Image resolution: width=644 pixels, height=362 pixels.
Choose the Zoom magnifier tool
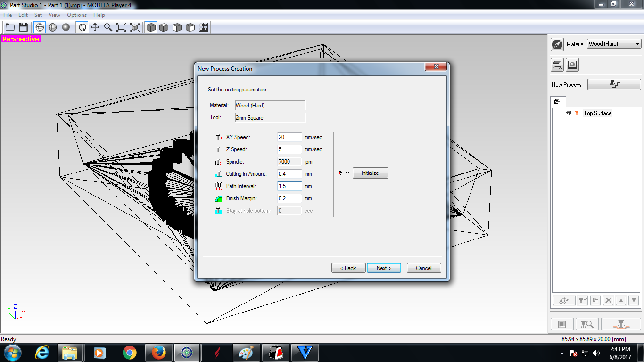pyautogui.click(x=108, y=27)
